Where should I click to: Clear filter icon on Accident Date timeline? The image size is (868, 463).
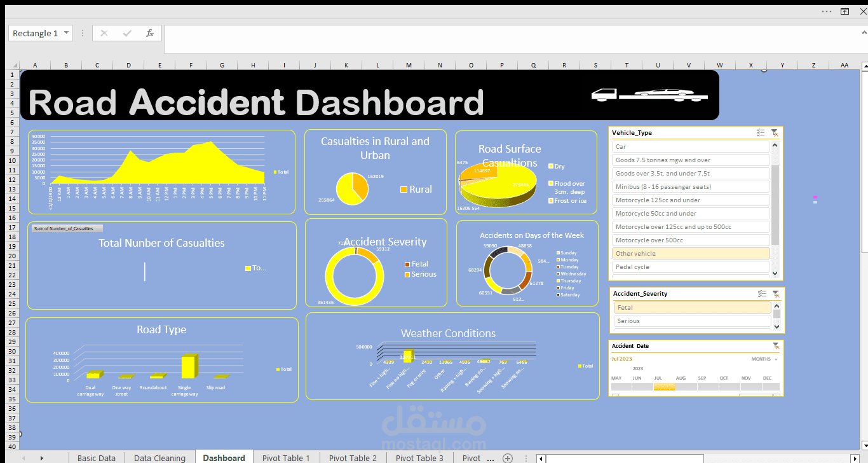pos(775,346)
